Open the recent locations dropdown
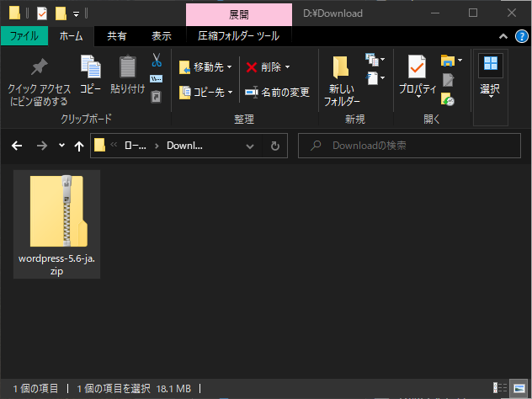This screenshot has height=399, width=532. pos(61,146)
